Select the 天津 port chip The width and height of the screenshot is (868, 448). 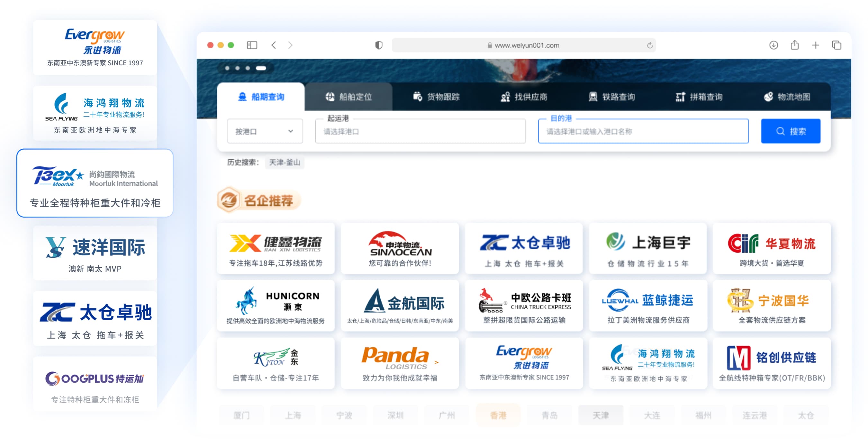[601, 415]
